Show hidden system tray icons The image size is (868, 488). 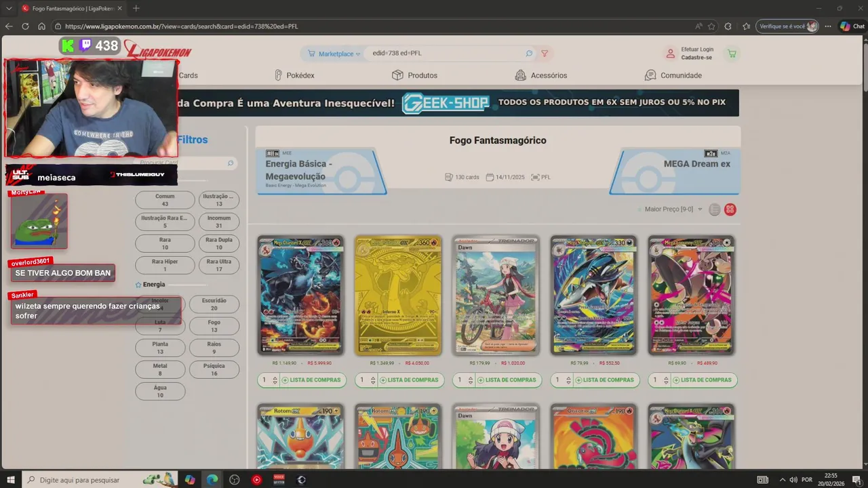(782, 480)
